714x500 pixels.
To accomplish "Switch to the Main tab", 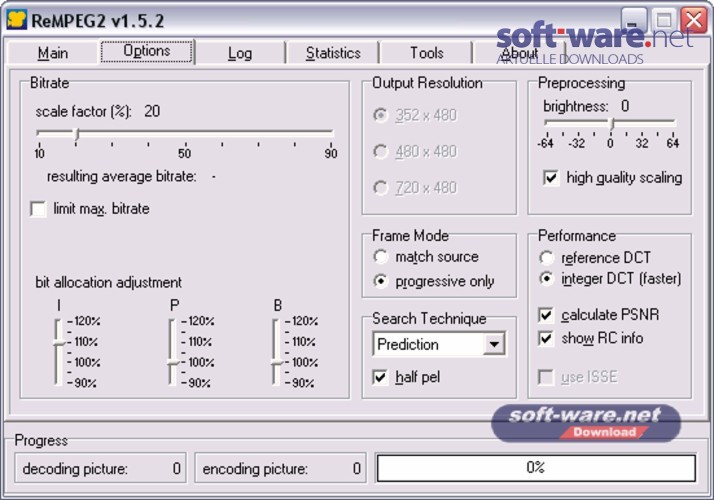I will [x=53, y=53].
